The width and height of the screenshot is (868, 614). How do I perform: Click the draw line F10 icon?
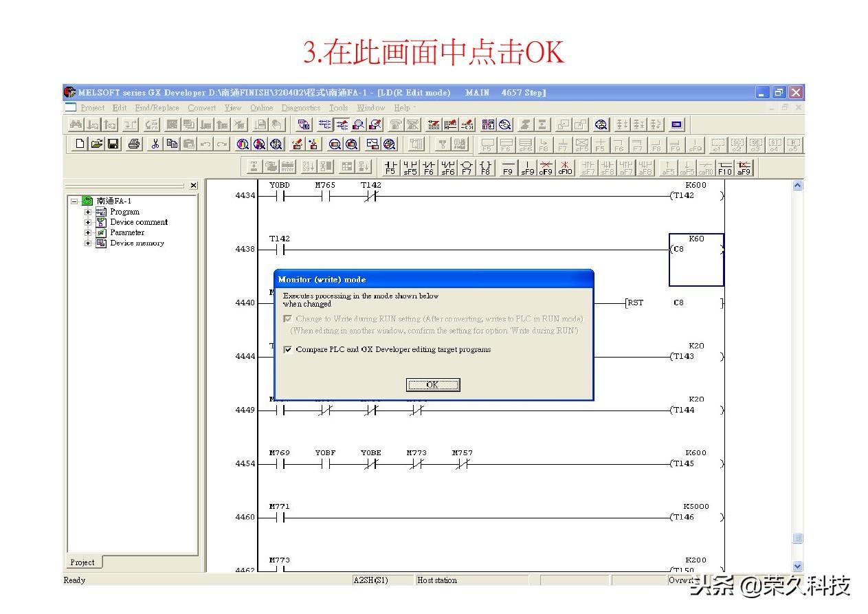724,167
